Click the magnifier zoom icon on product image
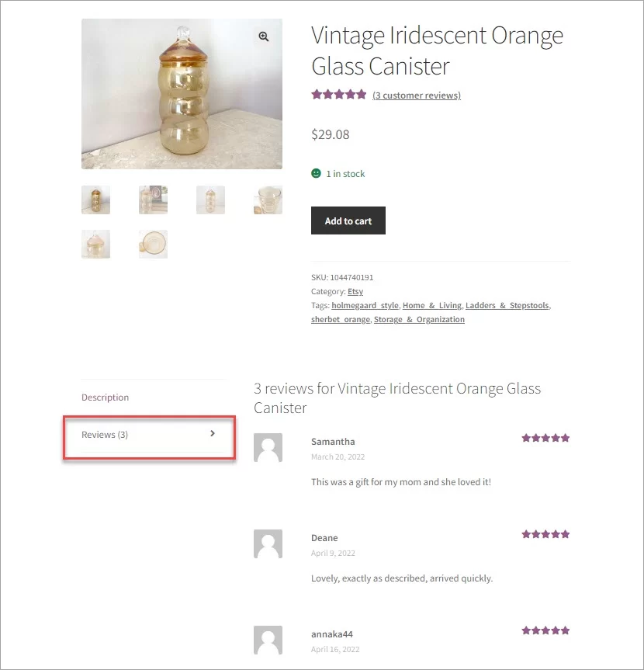Image resolution: width=644 pixels, height=670 pixels. point(263,36)
